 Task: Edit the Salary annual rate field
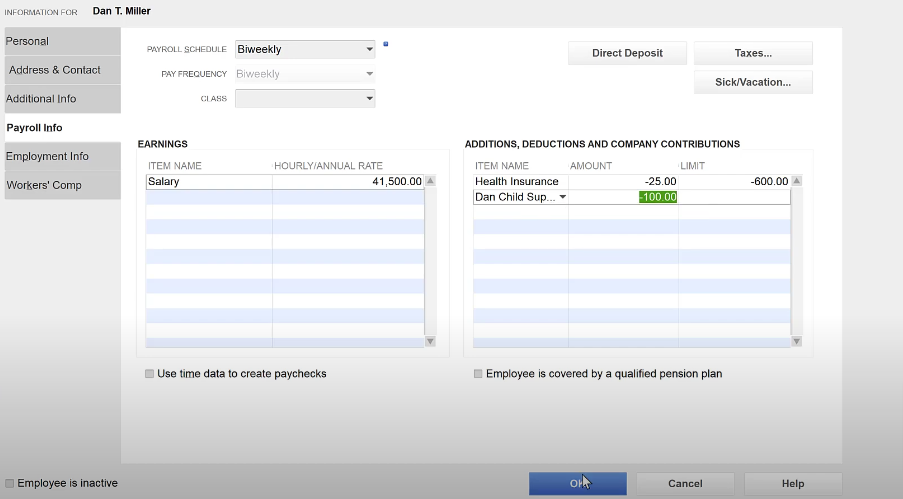tap(348, 182)
